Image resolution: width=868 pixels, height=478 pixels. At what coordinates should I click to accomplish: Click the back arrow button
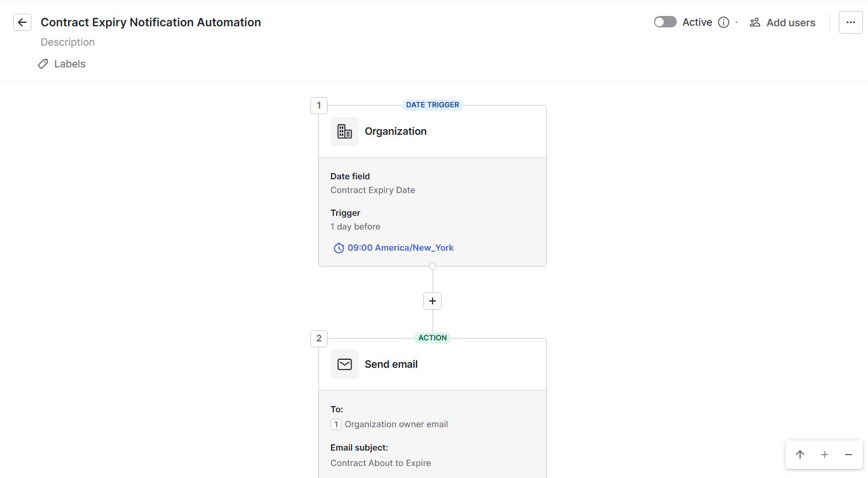tap(22, 22)
